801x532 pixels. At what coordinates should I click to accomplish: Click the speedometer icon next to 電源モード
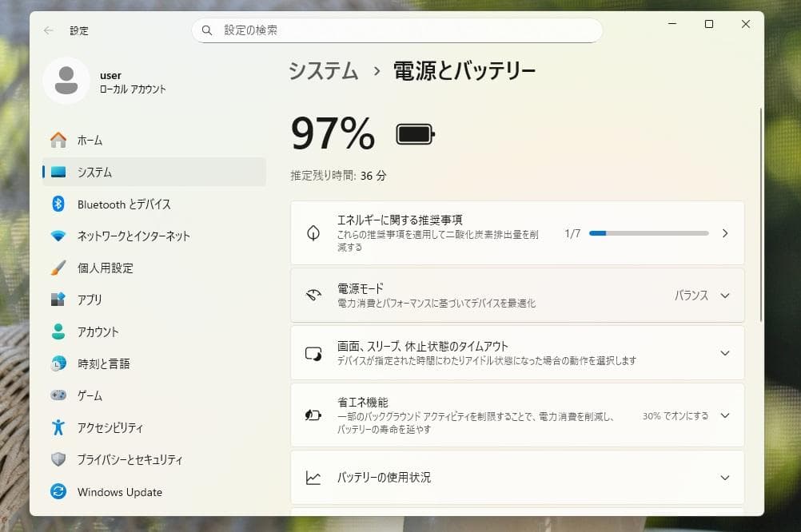(313, 295)
